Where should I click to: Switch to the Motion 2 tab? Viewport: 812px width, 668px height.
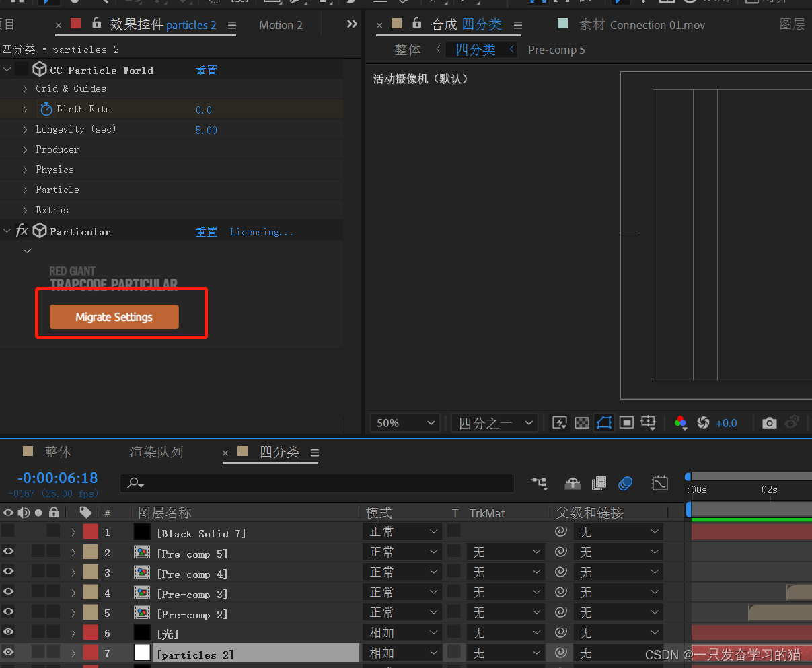pos(281,24)
